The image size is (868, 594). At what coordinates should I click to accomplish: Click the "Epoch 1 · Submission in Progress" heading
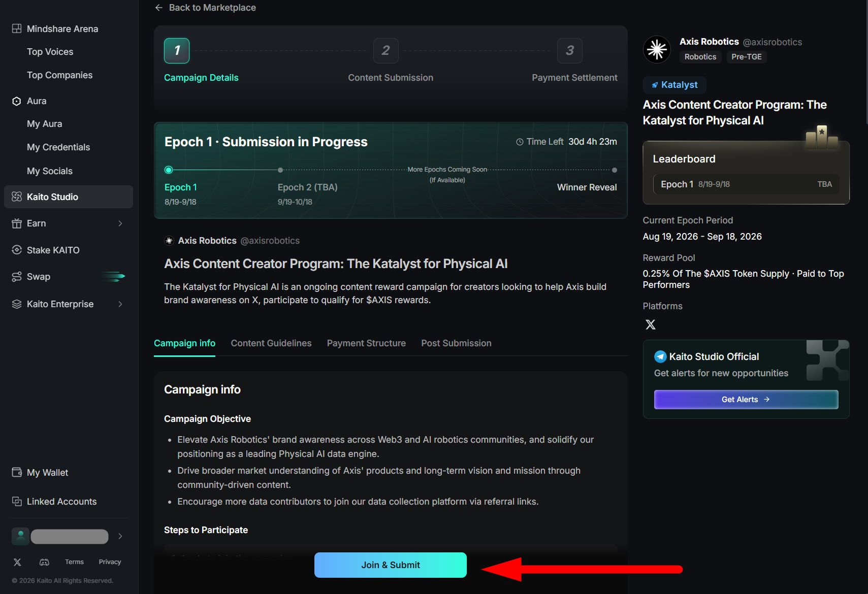coord(266,142)
